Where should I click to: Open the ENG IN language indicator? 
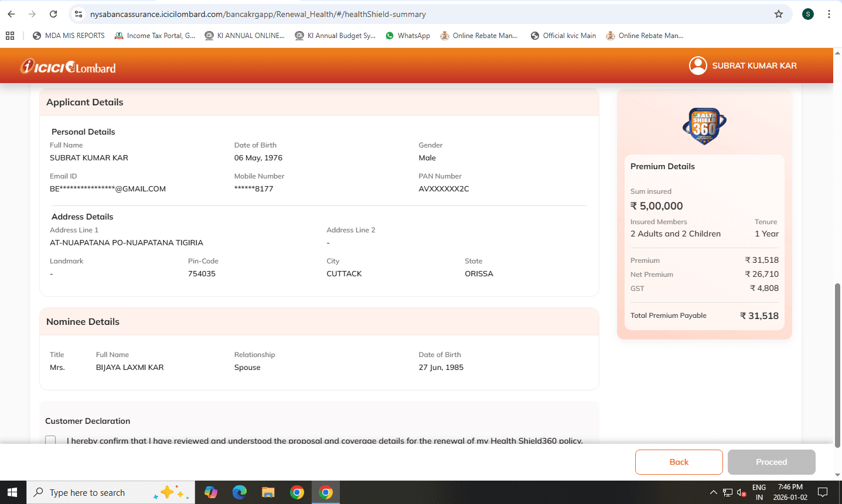[759, 492]
